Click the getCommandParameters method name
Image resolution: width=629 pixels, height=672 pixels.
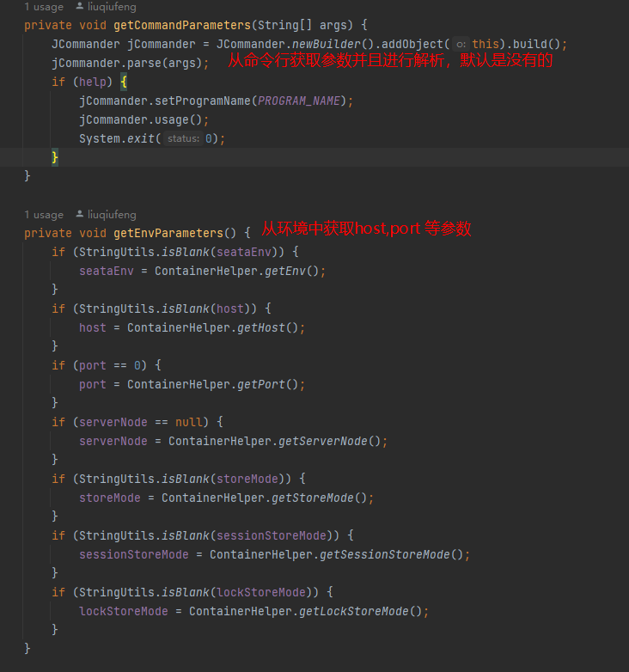182,25
